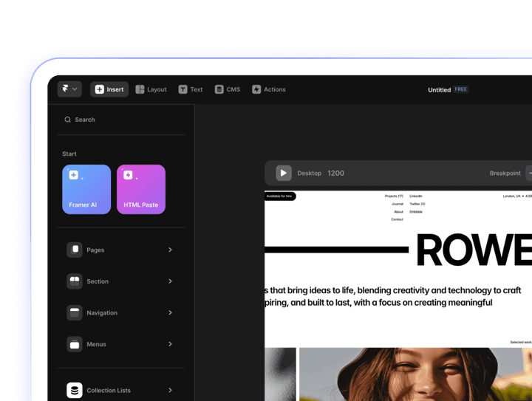532x401 pixels.
Task: Select the intro paragraph text on canvas
Action: pyautogui.click(x=393, y=296)
